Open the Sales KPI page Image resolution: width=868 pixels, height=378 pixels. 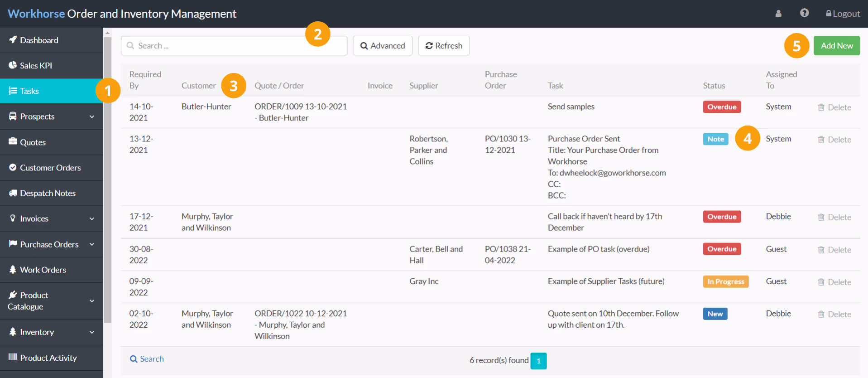click(x=51, y=65)
